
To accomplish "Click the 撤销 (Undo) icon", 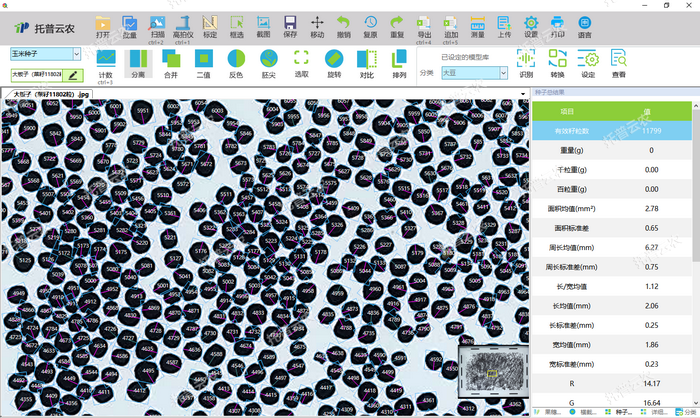I will pos(344,25).
